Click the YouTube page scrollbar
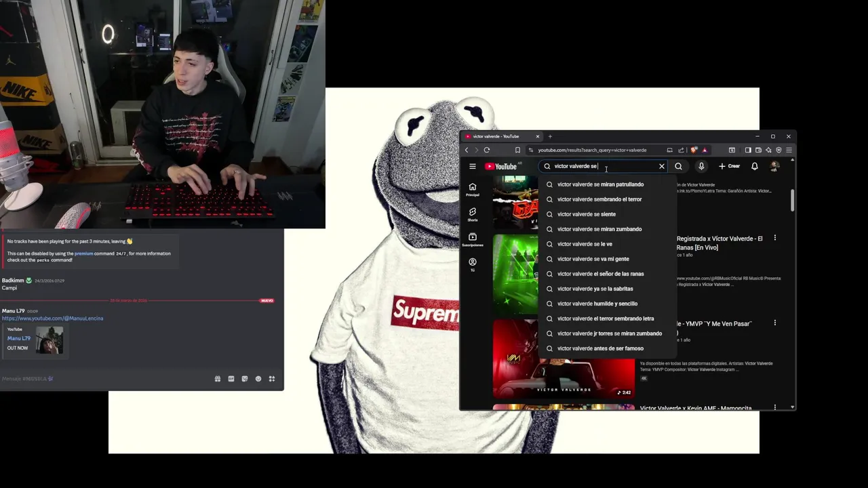Viewport: 868px width, 488px height. pos(793,199)
